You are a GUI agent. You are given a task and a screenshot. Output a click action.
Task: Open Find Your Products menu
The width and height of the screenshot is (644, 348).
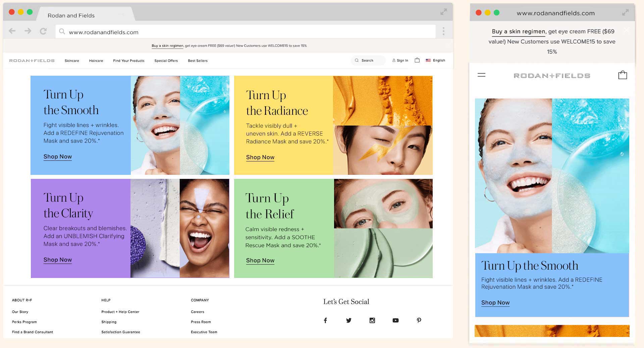tap(129, 61)
